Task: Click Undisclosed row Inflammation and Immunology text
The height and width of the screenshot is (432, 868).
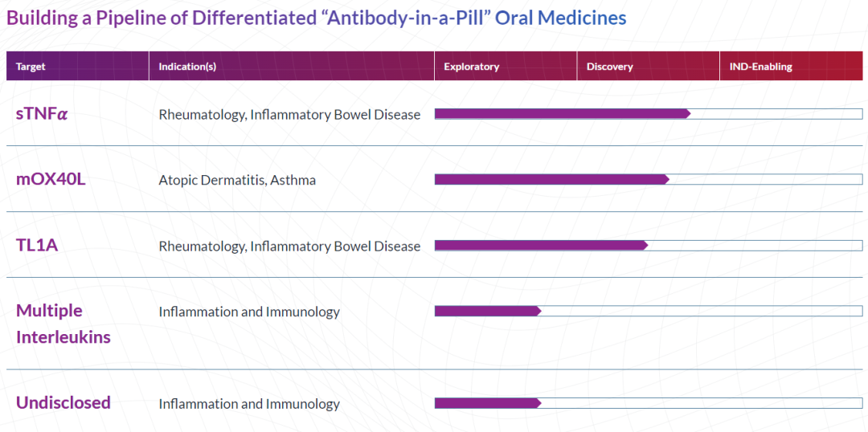Action: point(249,405)
